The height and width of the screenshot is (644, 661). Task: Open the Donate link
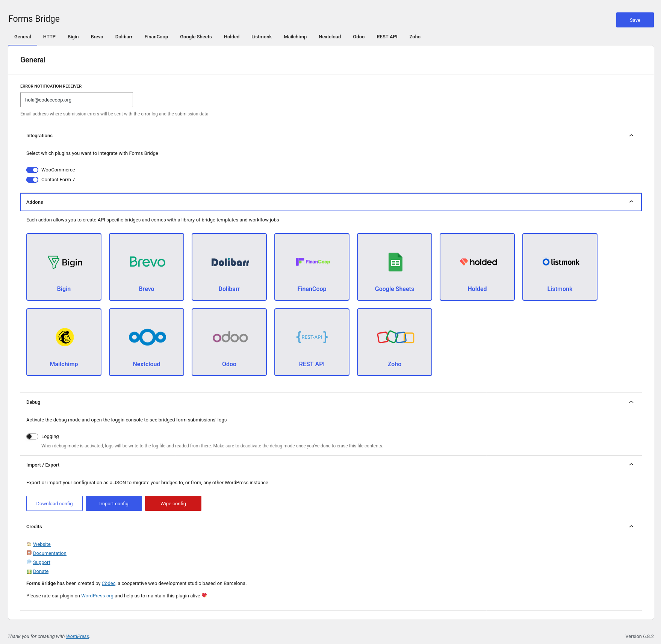[41, 571]
